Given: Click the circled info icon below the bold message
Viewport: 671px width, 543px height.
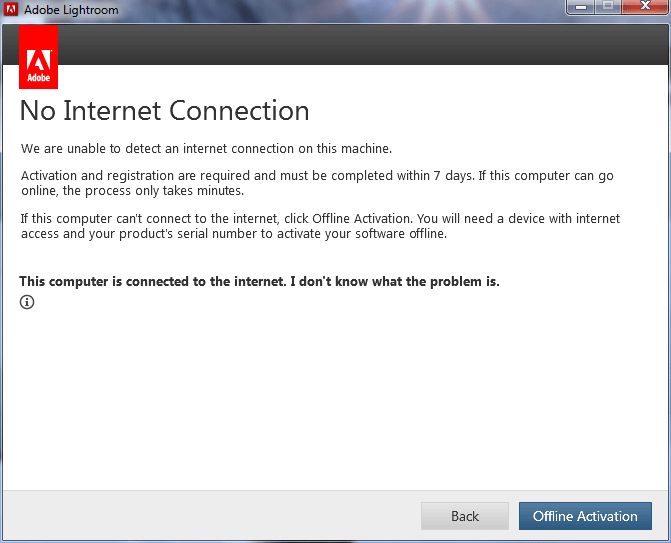Looking at the screenshot, I should (27, 302).
